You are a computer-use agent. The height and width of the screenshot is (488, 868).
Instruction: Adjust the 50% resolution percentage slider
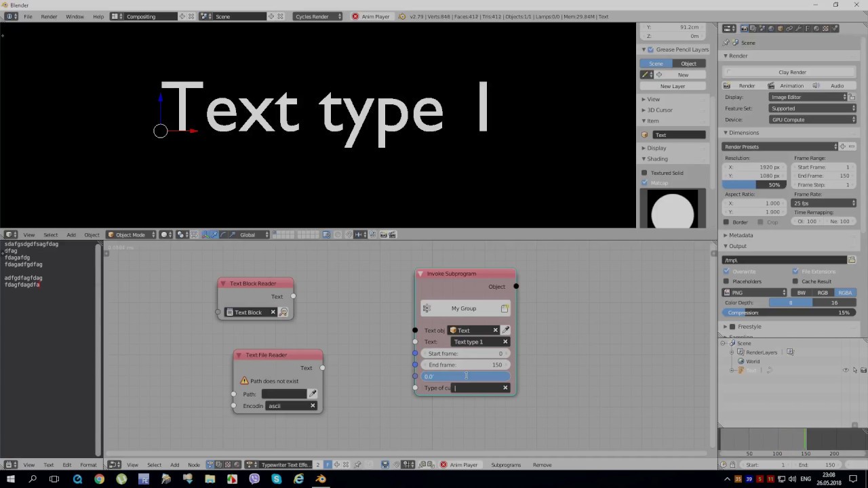pyautogui.click(x=755, y=185)
